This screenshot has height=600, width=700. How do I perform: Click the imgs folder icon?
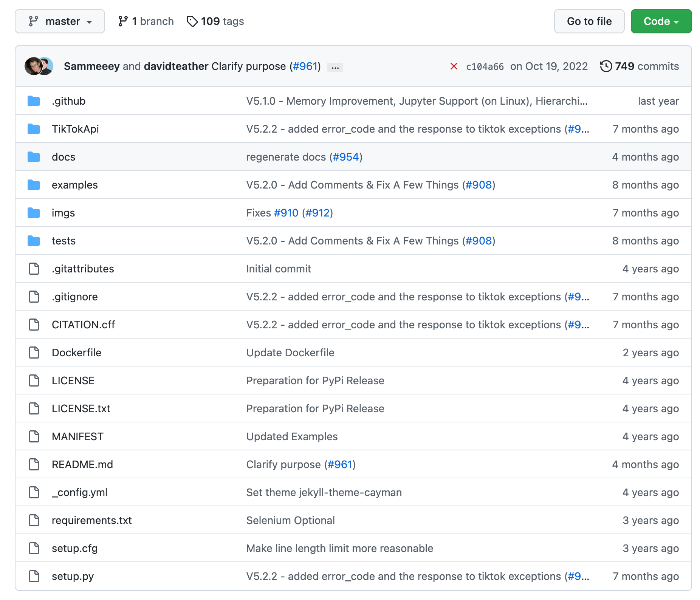point(34,213)
